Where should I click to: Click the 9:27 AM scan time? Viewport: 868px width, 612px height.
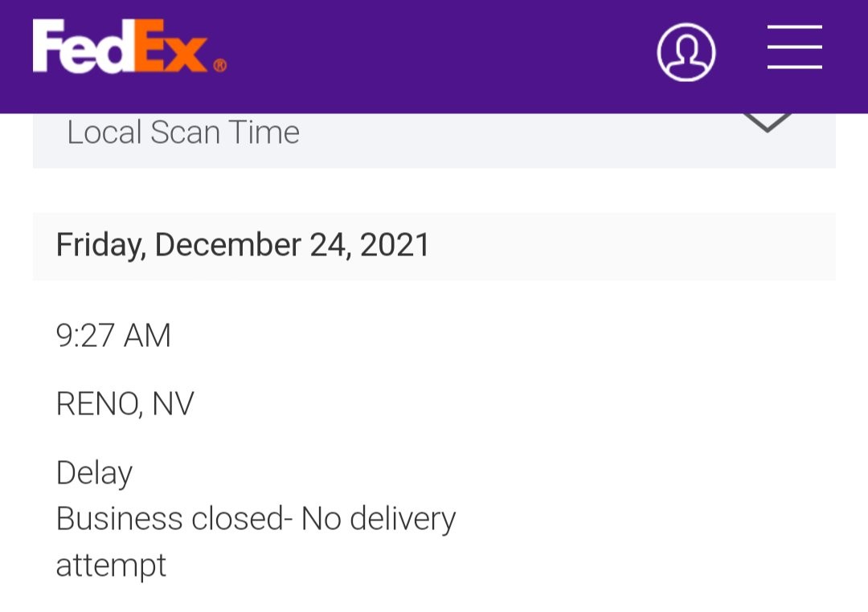tap(113, 335)
